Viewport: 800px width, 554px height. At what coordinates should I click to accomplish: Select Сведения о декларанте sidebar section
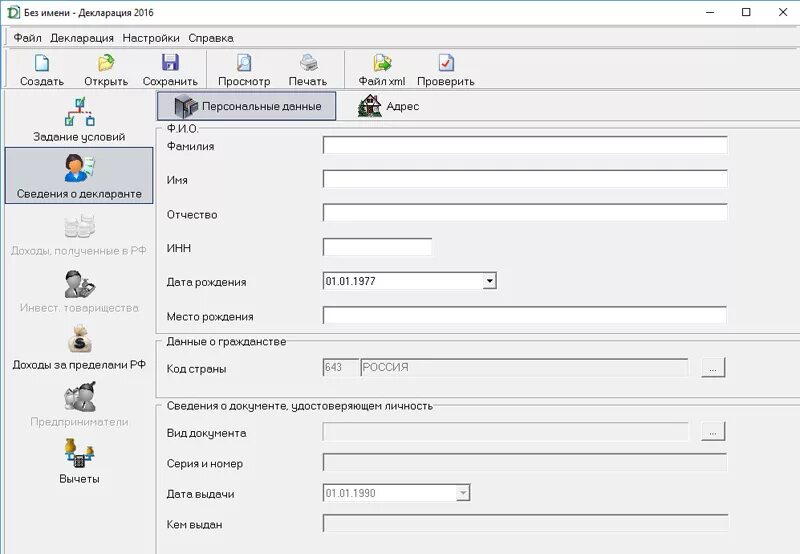click(x=79, y=175)
